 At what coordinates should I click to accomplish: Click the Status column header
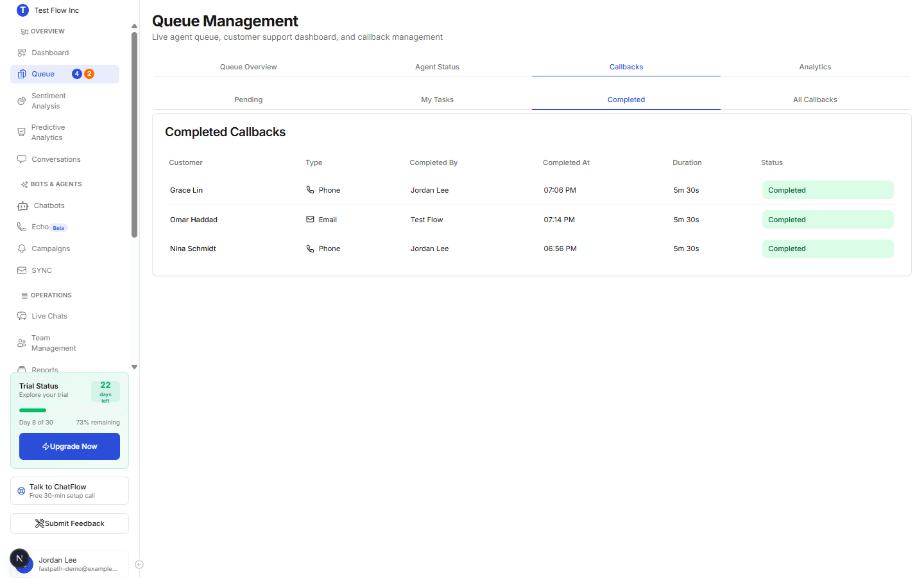(x=772, y=162)
